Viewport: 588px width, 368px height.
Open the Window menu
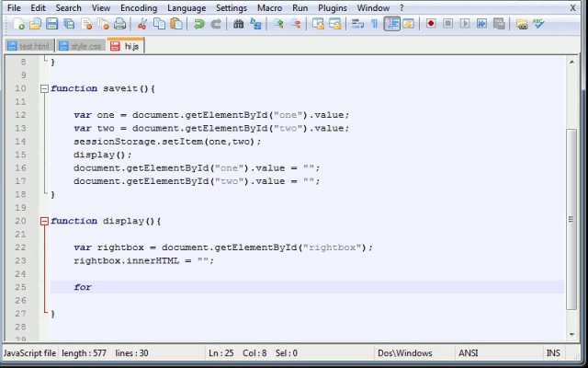(373, 8)
